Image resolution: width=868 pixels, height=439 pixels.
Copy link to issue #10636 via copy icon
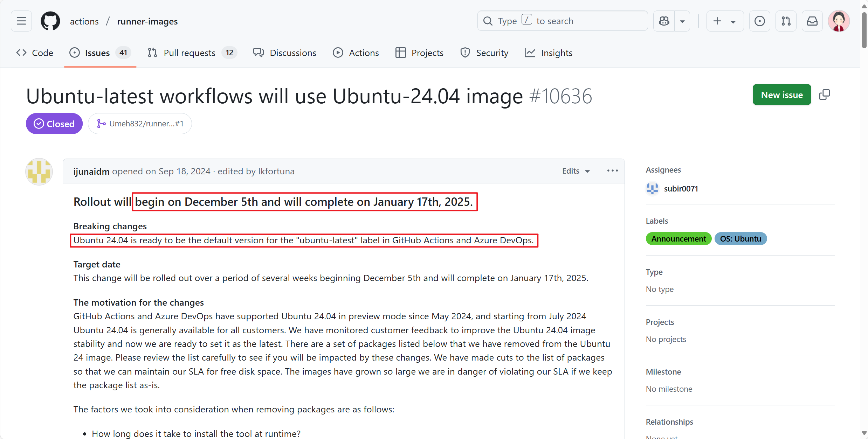(825, 95)
